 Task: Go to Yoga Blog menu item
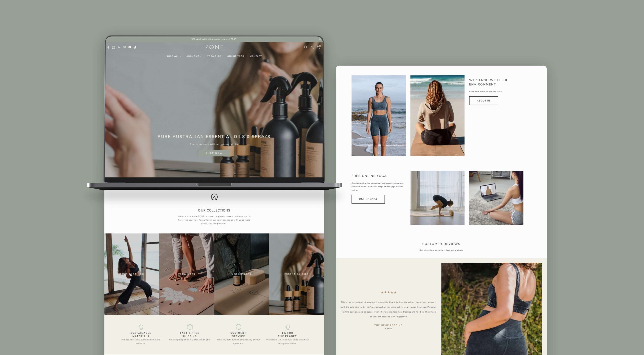(214, 56)
